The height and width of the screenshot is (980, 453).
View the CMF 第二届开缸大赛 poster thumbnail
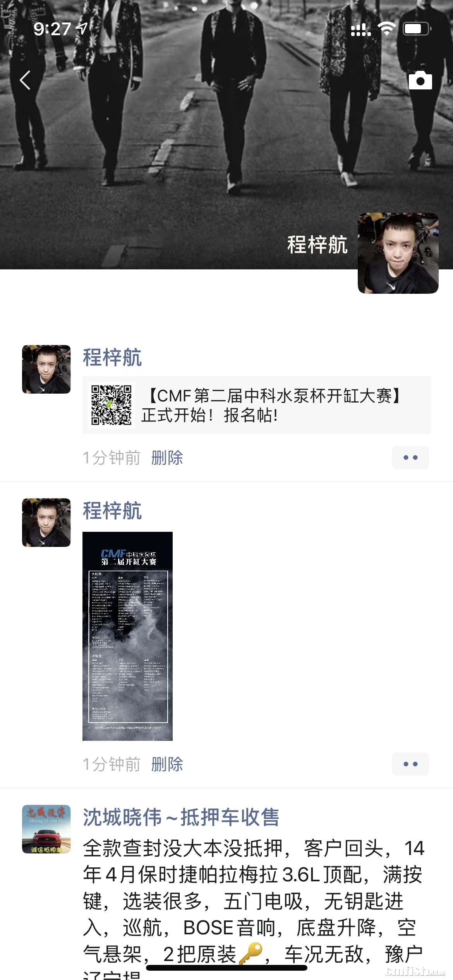[x=127, y=636]
